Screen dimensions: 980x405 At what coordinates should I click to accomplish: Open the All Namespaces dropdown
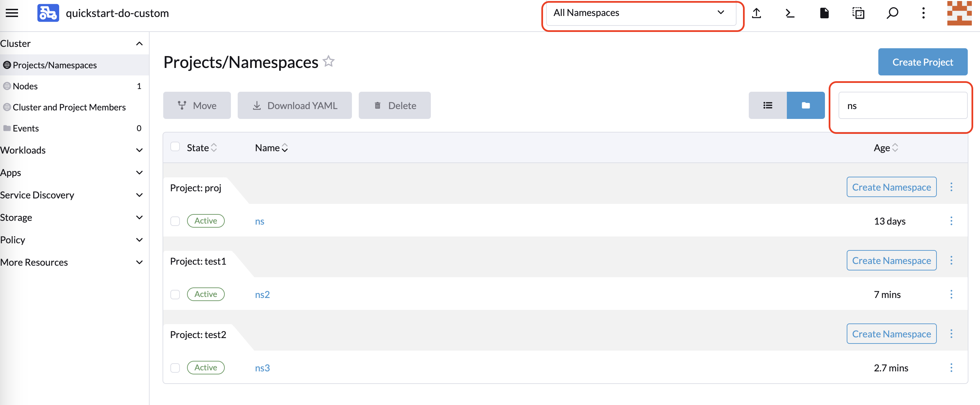point(642,13)
